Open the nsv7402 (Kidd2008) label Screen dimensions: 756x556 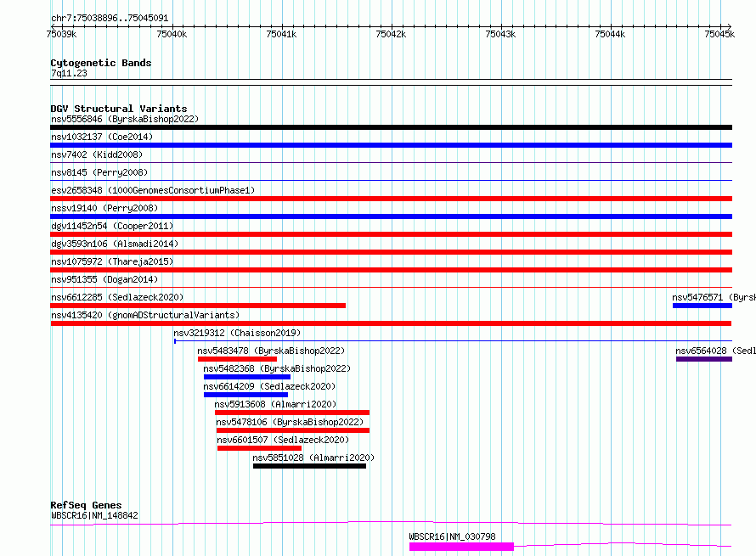pyautogui.click(x=97, y=154)
